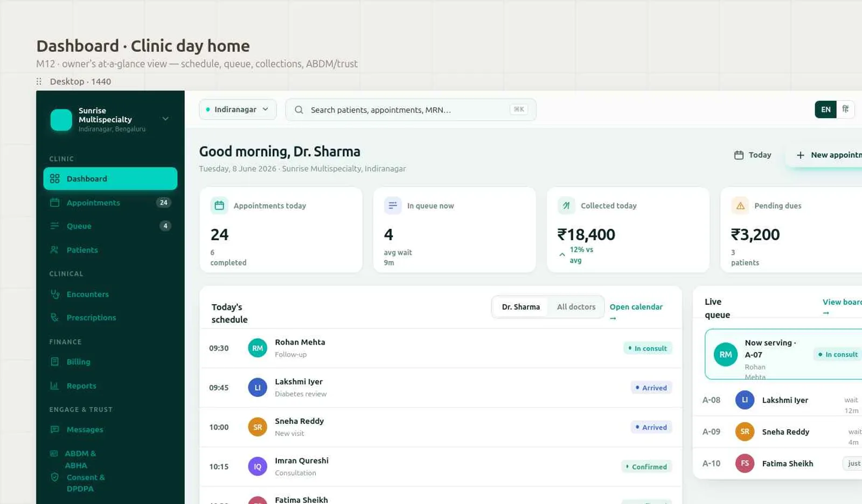Focus the Search patients, appointments field

411,110
